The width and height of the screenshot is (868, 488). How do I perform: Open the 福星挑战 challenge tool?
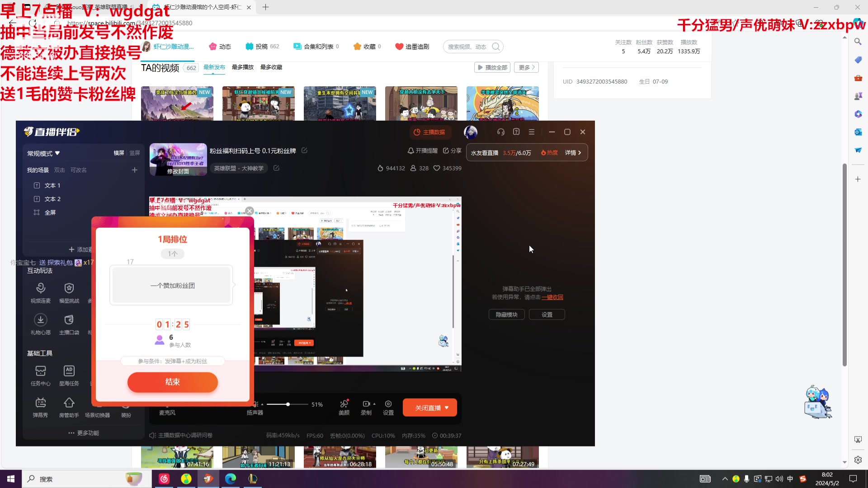(69, 292)
